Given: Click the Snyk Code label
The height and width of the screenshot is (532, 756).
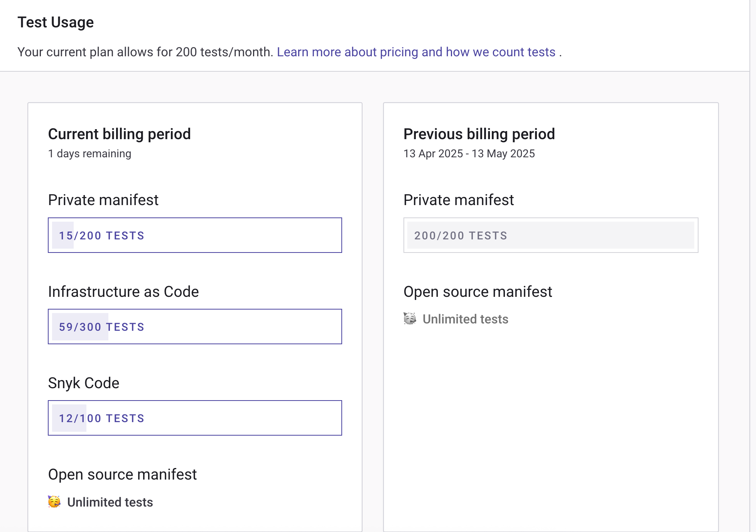Looking at the screenshot, I should [x=84, y=383].
